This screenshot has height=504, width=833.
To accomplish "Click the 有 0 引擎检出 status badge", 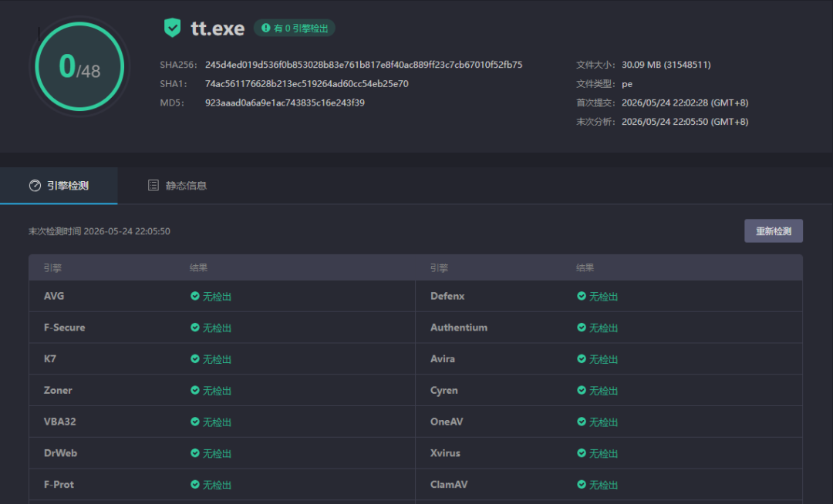I will (295, 28).
